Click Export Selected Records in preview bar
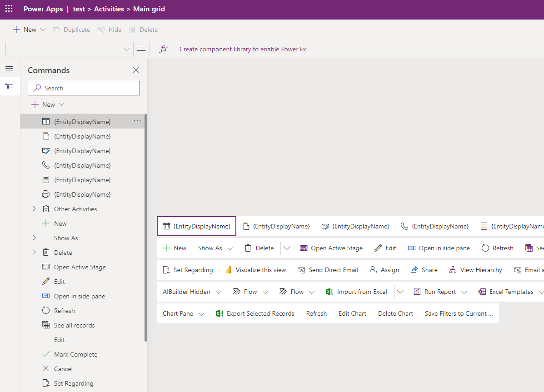Screen dimensions: 544x392 click(255, 313)
